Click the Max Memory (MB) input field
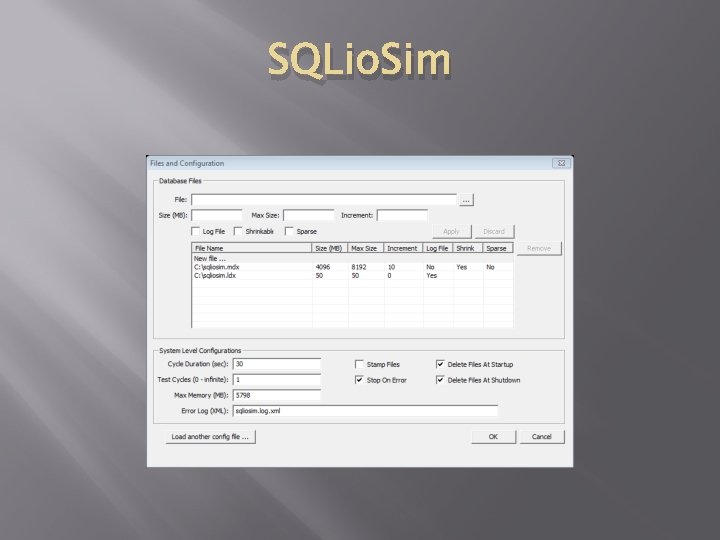This screenshot has height=540, width=720. point(277,395)
